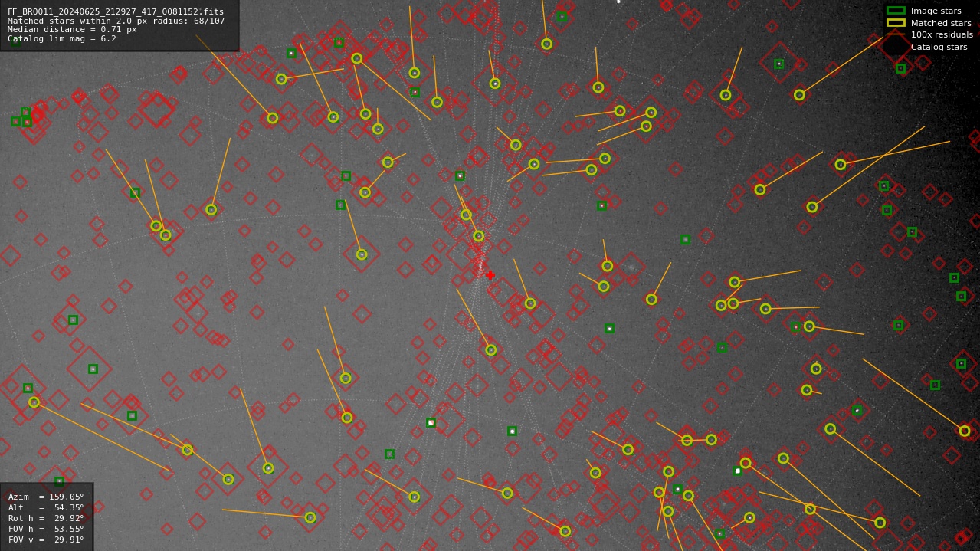Viewport: 980px width, 551px height.
Task: Click the 'Alt = 54.35°' value
Action: (x=46, y=508)
